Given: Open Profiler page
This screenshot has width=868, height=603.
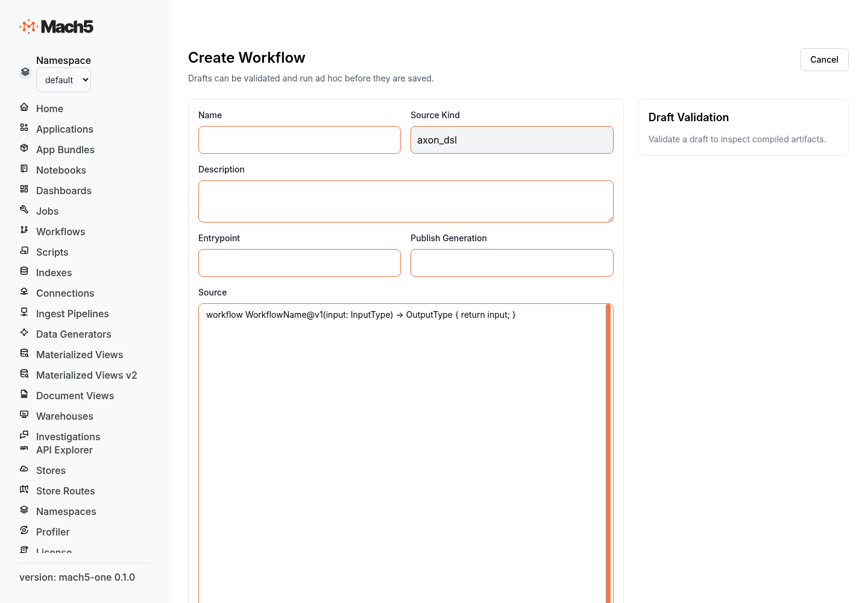Looking at the screenshot, I should click(52, 532).
